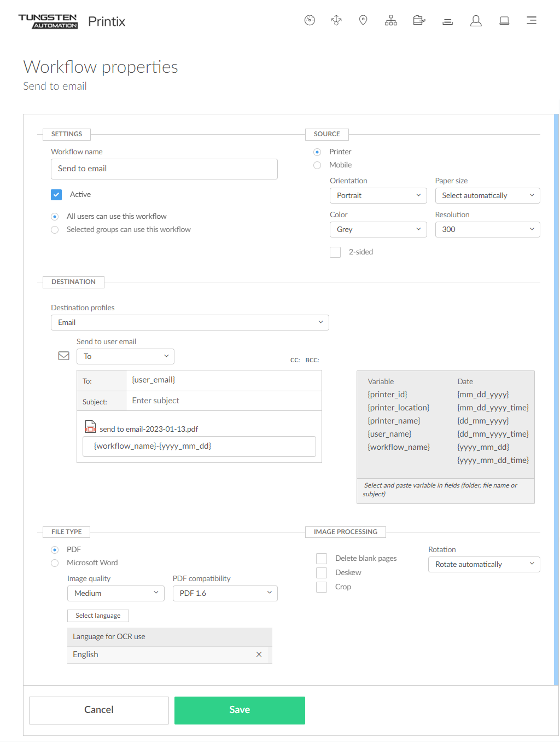560x742 pixels.
Task: Expand the Orientation dropdown
Action: point(378,196)
